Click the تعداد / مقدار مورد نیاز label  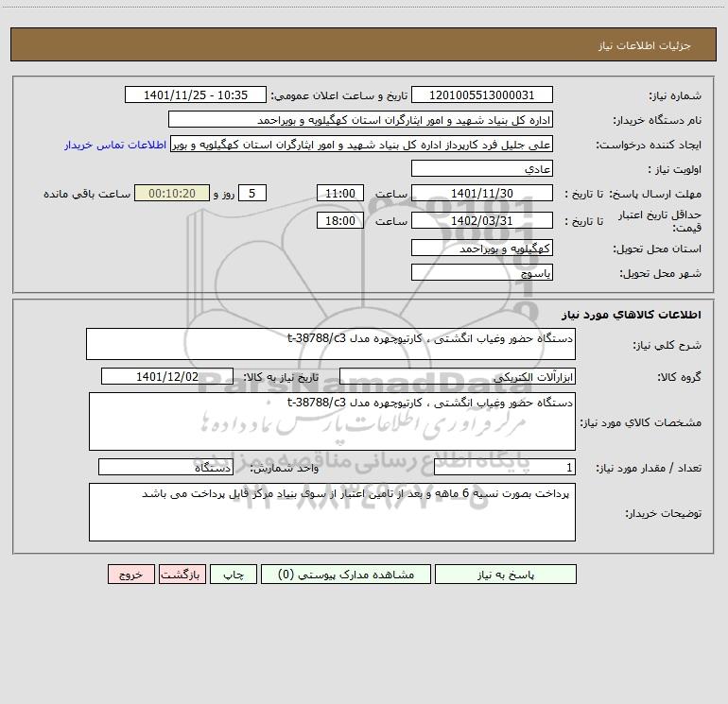(649, 468)
